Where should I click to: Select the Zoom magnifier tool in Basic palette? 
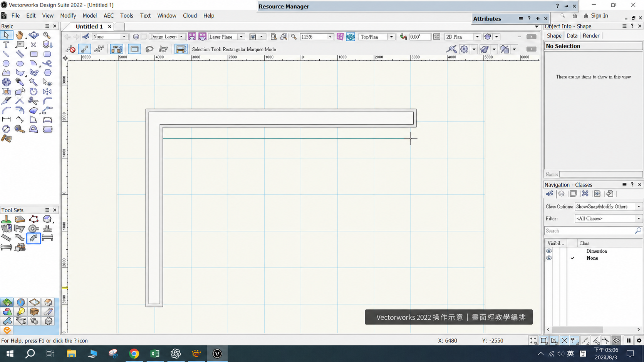pyautogui.click(x=47, y=35)
